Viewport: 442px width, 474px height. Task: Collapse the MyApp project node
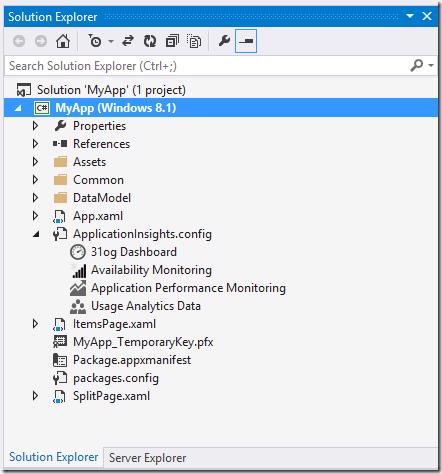pos(18,108)
